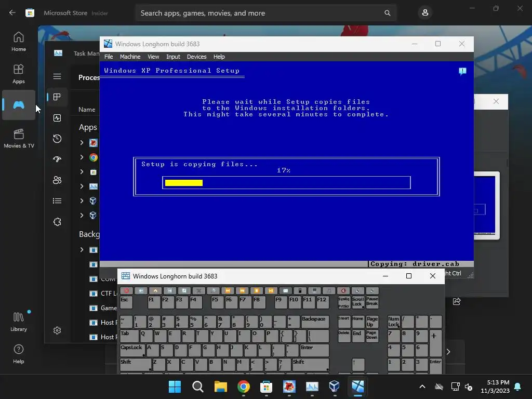Open the File menu in VM window
The image size is (532, 399).
pos(109,57)
